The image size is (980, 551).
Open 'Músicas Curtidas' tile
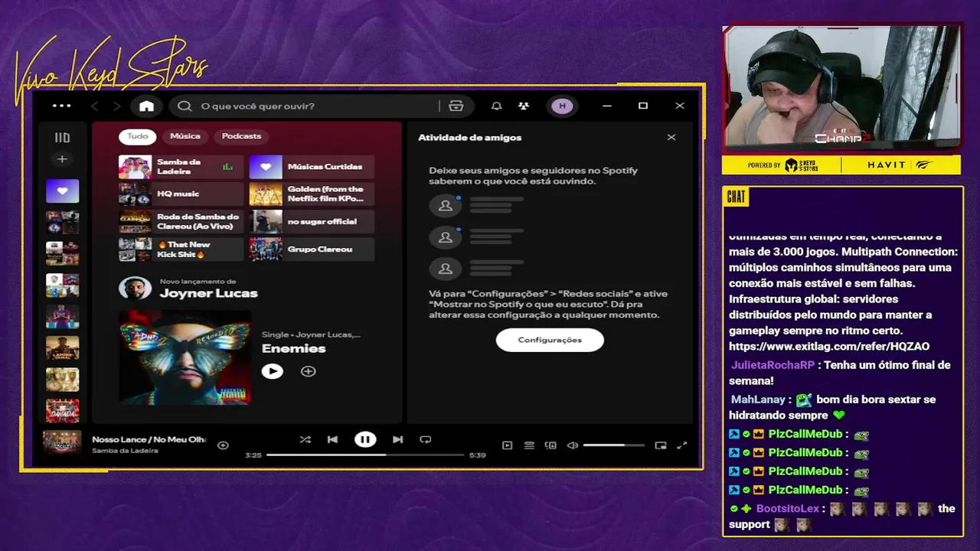click(312, 167)
